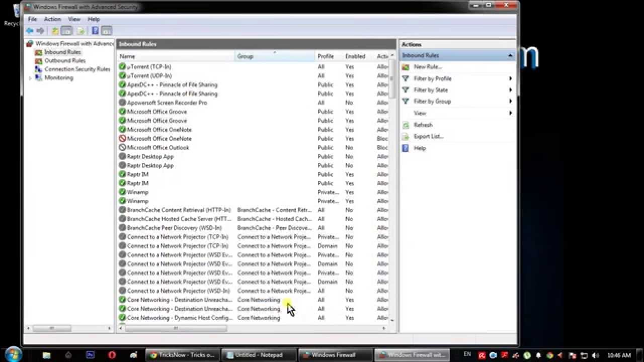The image size is (644, 362).
Task: Sort by the Name column header
Action: tap(176, 56)
